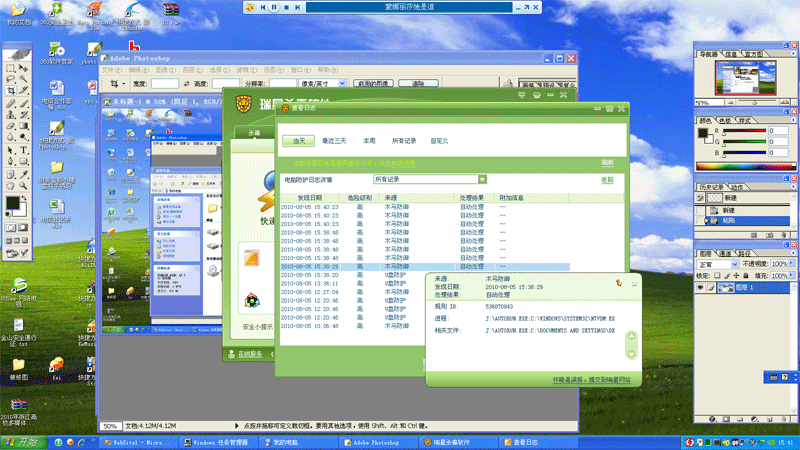The width and height of the screenshot is (800, 450).
Task: Open the 文件(F) menu in Photoshop
Action: click(112, 70)
